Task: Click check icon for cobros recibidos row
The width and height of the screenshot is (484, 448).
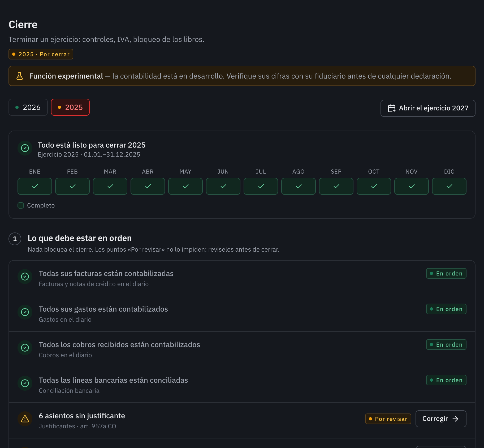Action: click(x=25, y=348)
